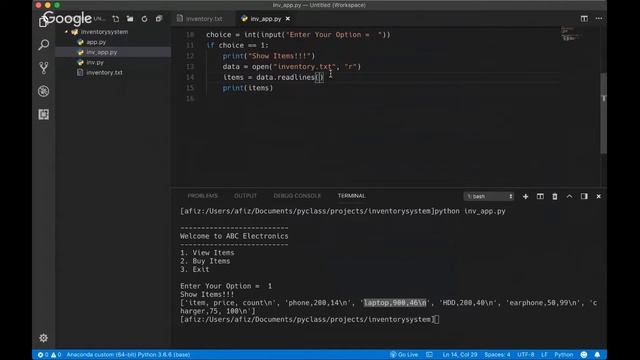Click the choice = int(input line

298,35
